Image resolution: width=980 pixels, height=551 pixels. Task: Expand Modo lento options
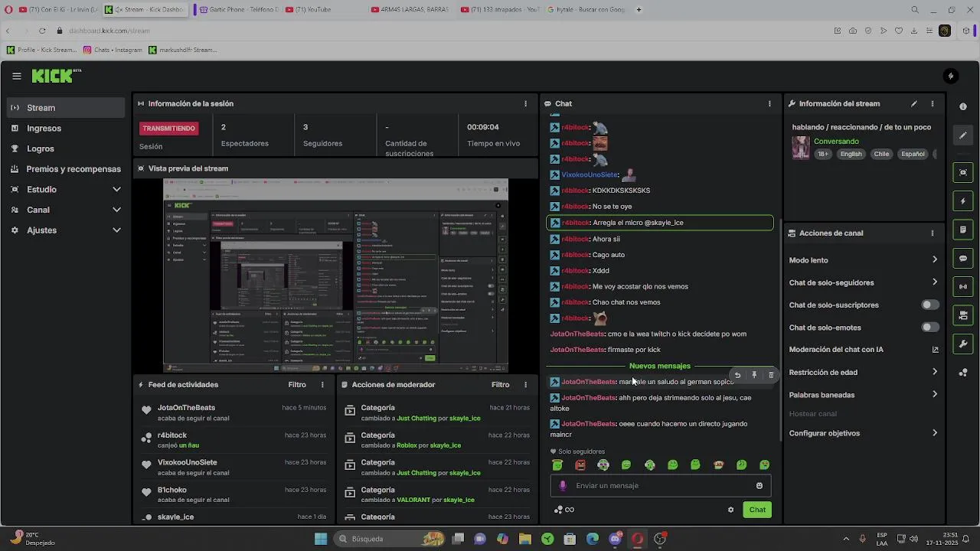pyautogui.click(x=935, y=260)
